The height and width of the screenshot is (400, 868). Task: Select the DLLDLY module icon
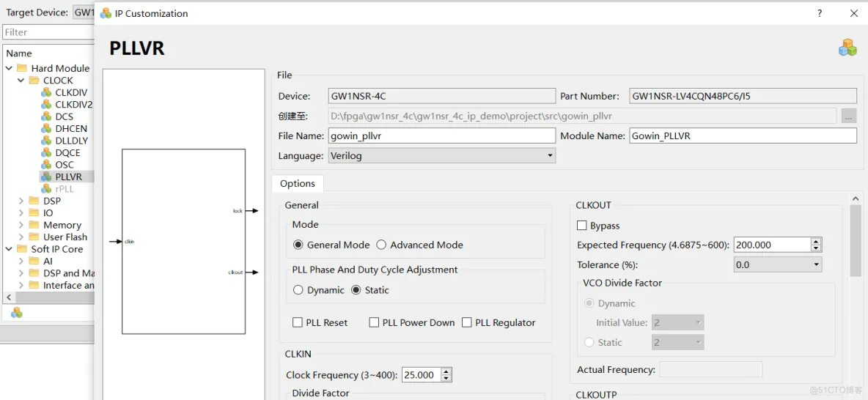tap(46, 141)
